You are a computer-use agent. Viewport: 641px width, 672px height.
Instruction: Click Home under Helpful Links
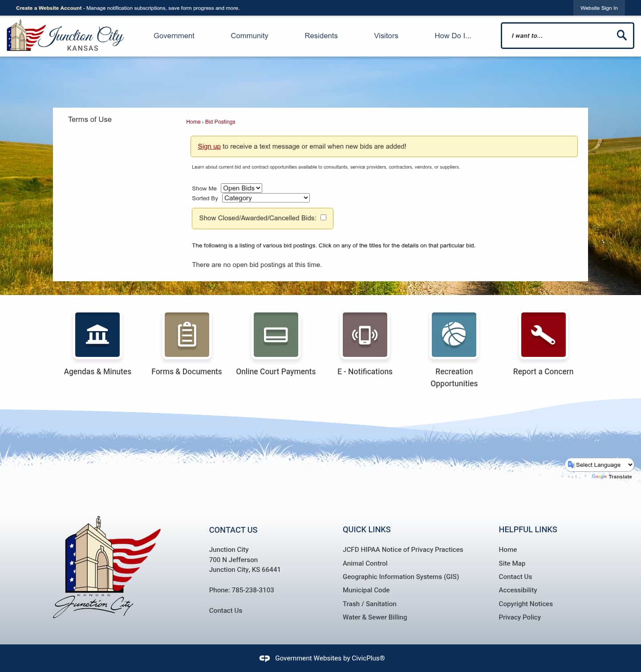pyautogui.click(x=508, y=550)
